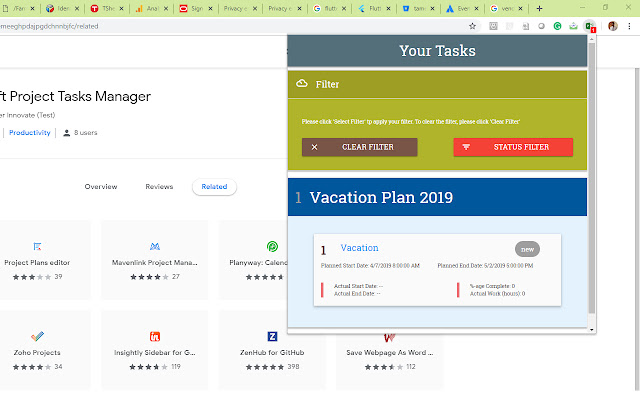Click the Project Tasks extension icon with red badge
The height and width of the screenshot is (400, 640).
coord(590,27)
